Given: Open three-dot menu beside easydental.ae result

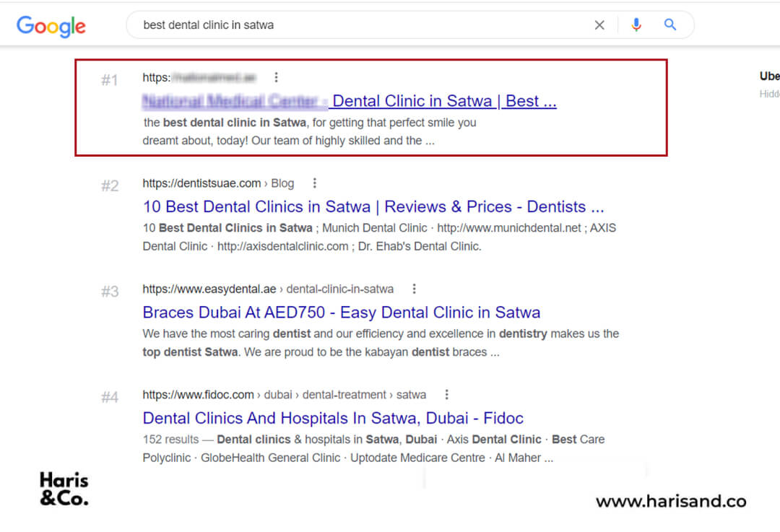Looking at the screenshot, I should [x=414, y=289].
